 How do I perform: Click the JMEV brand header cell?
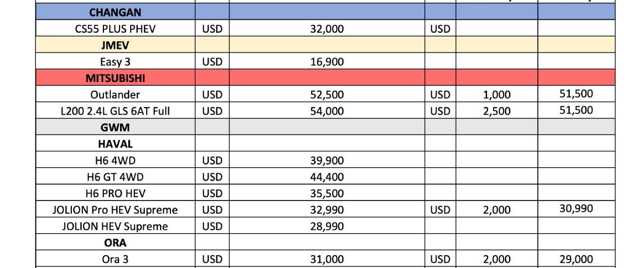pos(115,45)
